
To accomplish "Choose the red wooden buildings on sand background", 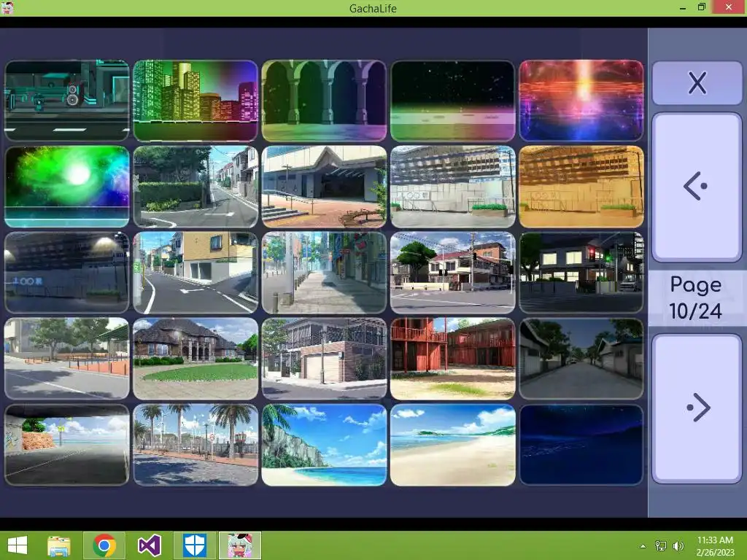I will coord(452,359).
